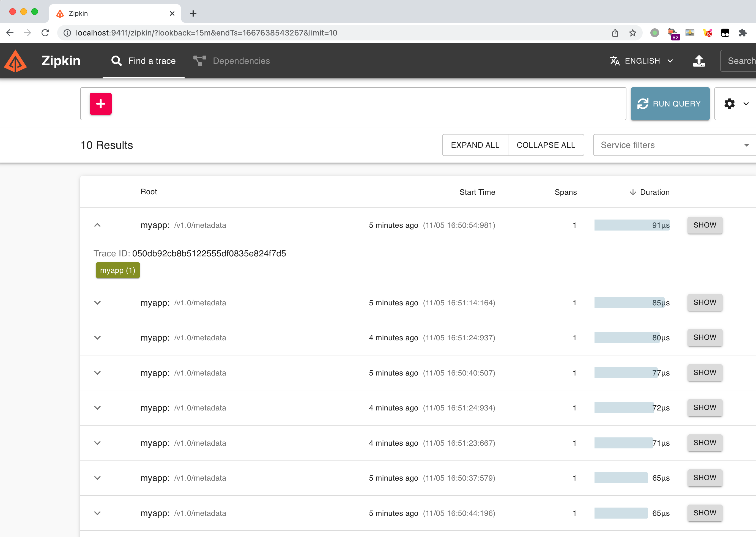756x537 pixels.
Task: Sort by Duration column arrow
Action: [633, 192]
